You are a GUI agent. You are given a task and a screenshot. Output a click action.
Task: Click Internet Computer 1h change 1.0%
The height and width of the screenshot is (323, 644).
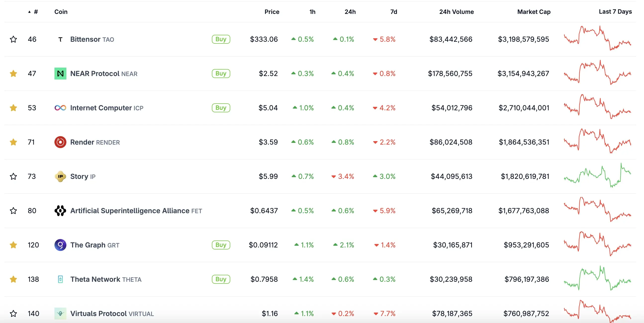point(303,108)
